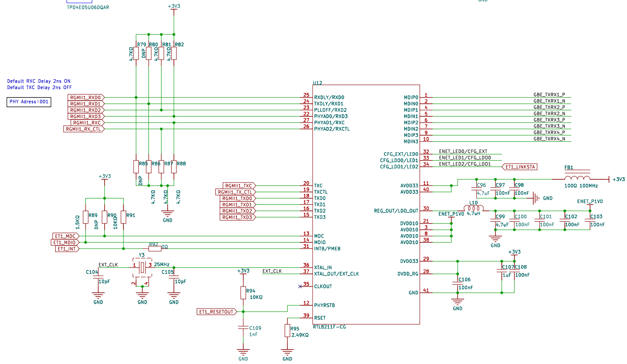Click the R95 2.49KΩ resistor symbol
The width and height of the screenshot is (627, 364).
point(287,330)
